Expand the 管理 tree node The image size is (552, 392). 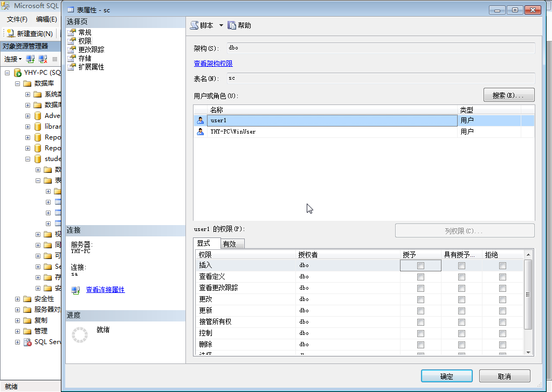coord(17,331)
